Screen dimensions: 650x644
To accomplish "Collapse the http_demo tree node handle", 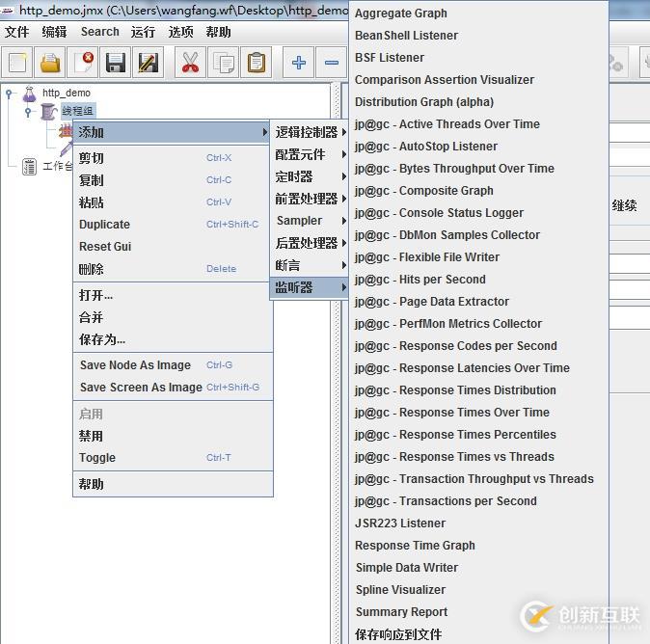I will (10, 94).
